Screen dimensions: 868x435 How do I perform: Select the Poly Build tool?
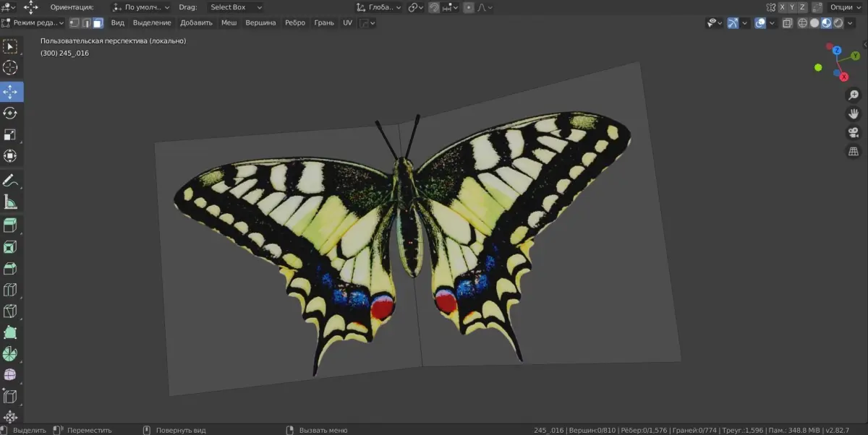pos(11,333)
